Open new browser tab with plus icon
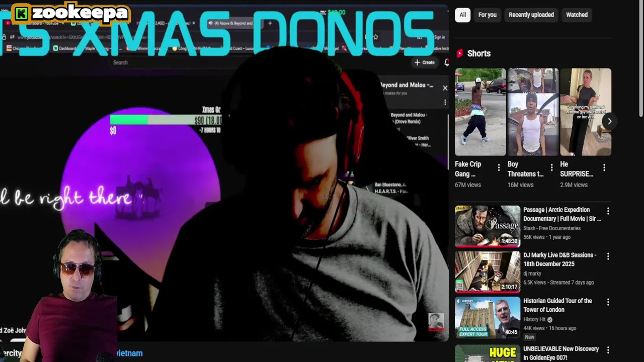644x362 pixels. tap(270, 23)
